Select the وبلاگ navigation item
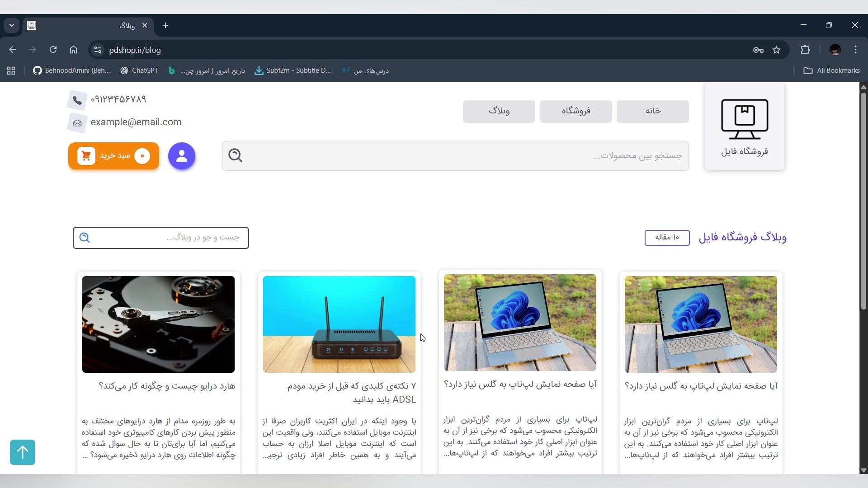The width and height of the screenshot is (868, 488). click(x=499, y=111)
